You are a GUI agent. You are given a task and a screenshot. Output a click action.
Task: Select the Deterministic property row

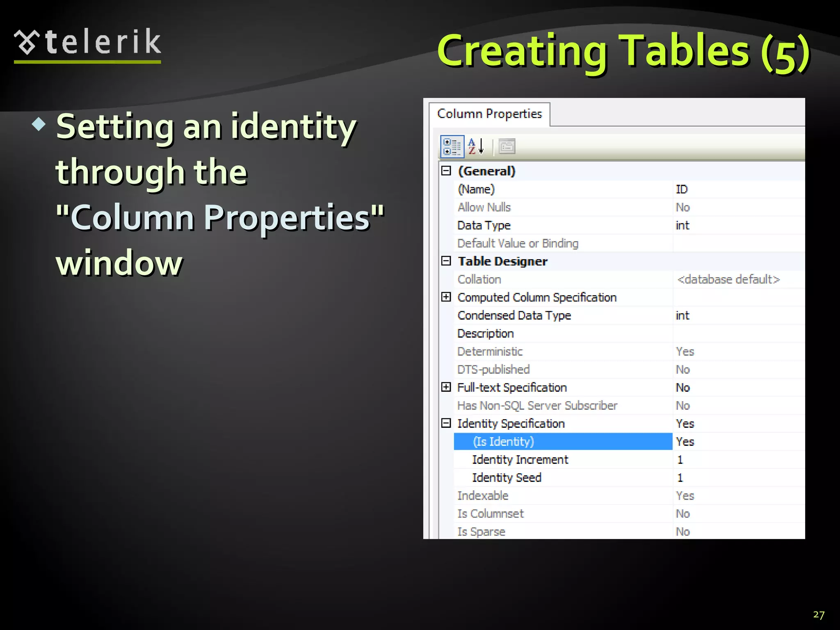[x=629, y=352]
